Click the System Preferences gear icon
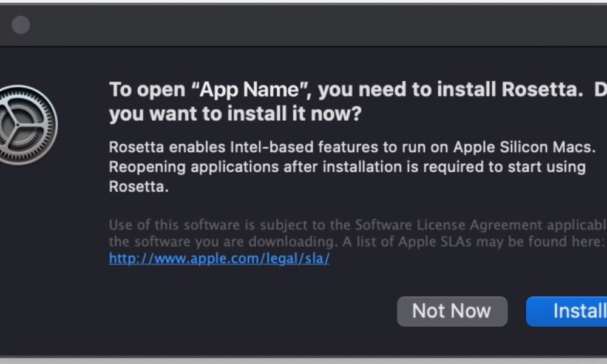The height and width of the screenshot is (364, 607). [27, 125]
